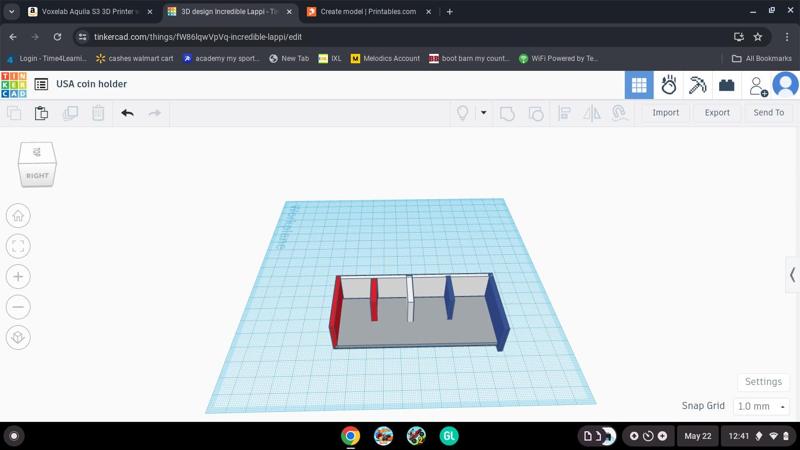Select the blue end wall shape
Viewport: 800px width, 450px height.
(497, 312)
